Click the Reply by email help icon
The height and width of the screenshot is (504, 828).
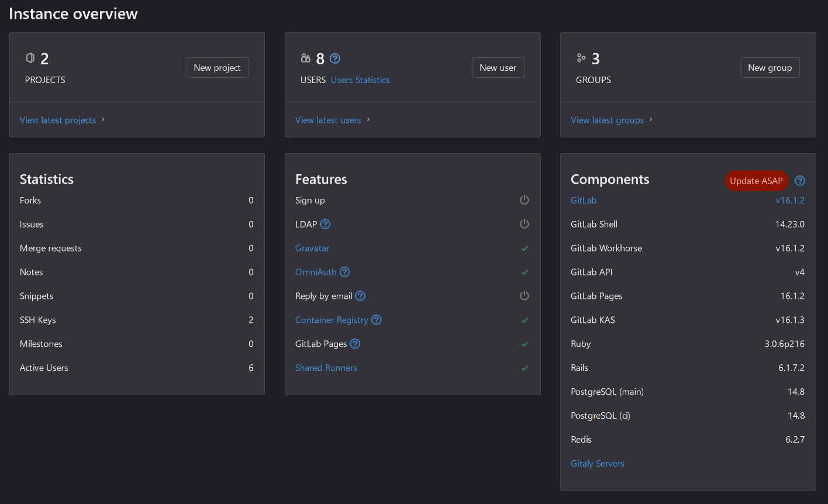pos(361,296)
